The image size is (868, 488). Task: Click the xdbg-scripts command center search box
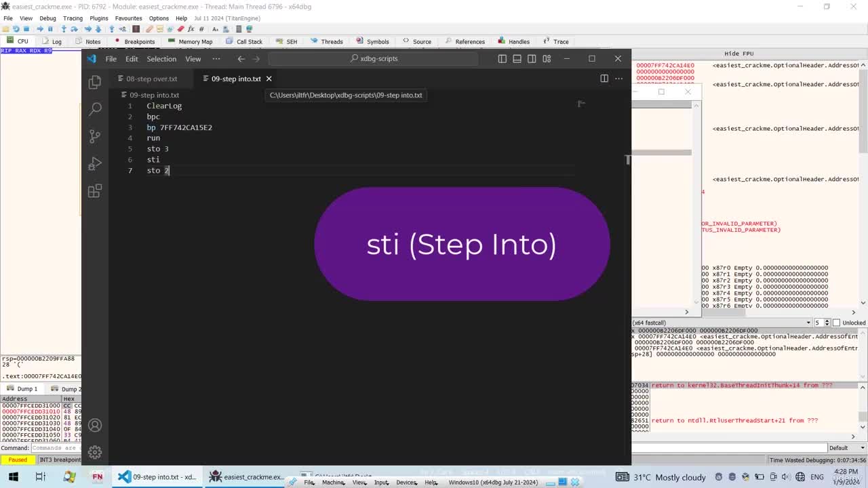374,59
